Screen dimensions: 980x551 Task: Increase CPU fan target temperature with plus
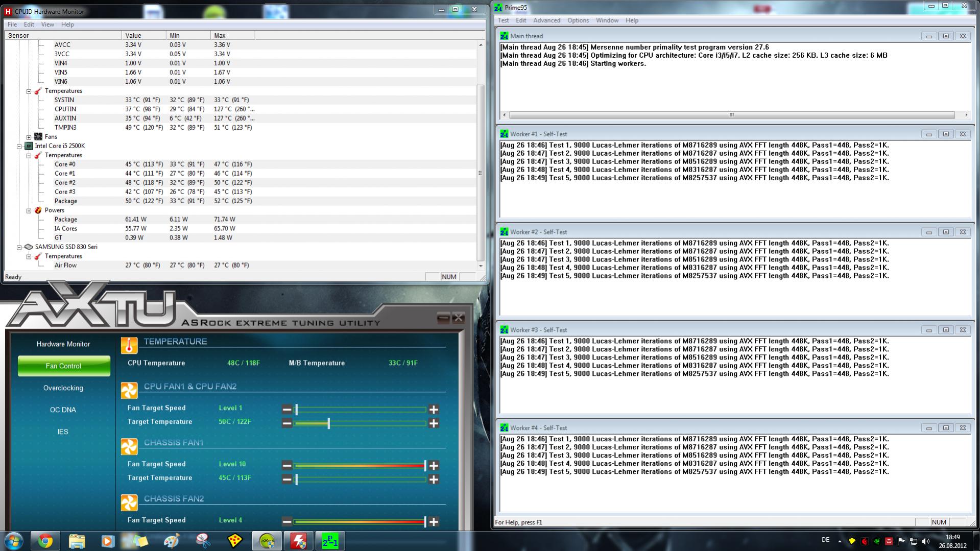(434, 423)
